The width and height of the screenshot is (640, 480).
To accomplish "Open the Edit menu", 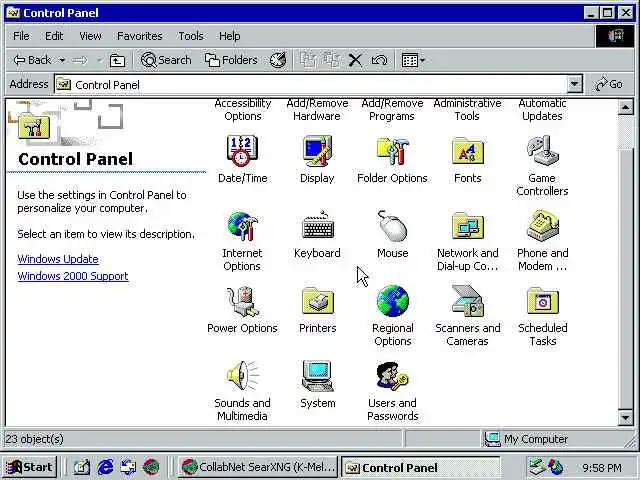I will [x=54, y=36].
